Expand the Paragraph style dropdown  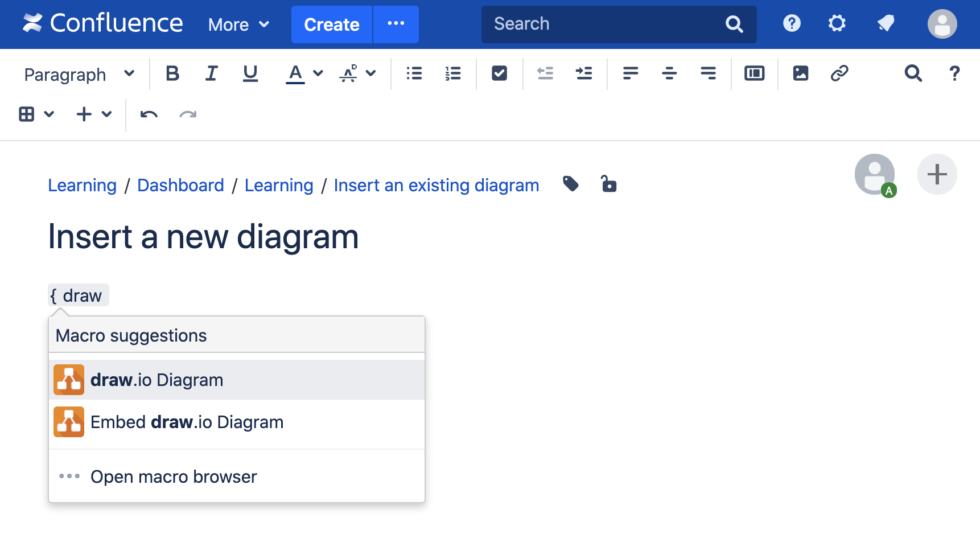(79, 74)
